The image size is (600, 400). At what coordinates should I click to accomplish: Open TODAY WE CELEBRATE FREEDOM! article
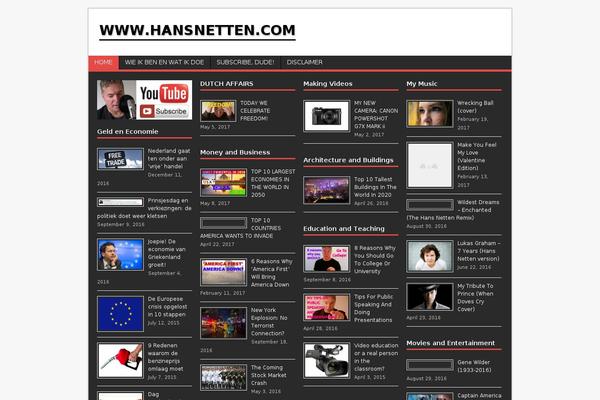[x=255, y=111]
